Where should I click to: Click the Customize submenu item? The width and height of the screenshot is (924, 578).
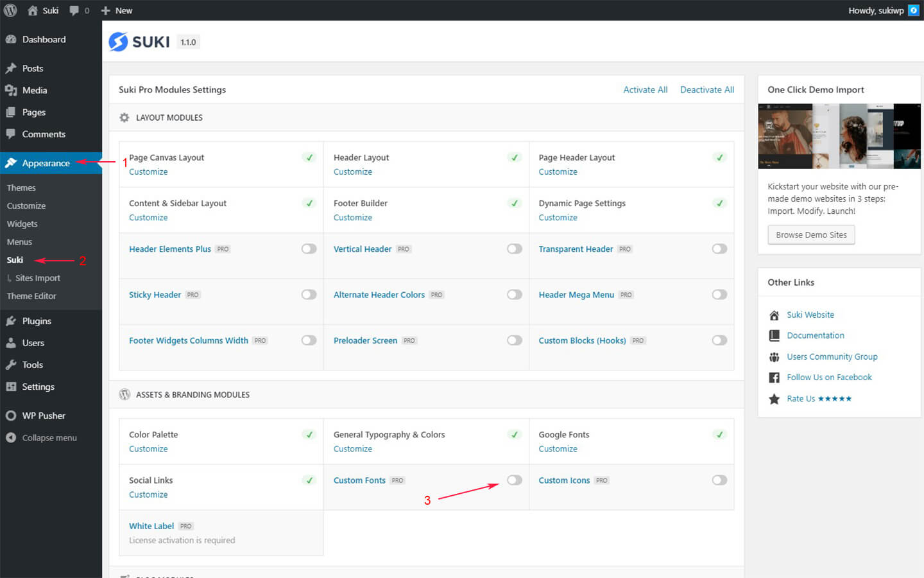click(26, 206)
